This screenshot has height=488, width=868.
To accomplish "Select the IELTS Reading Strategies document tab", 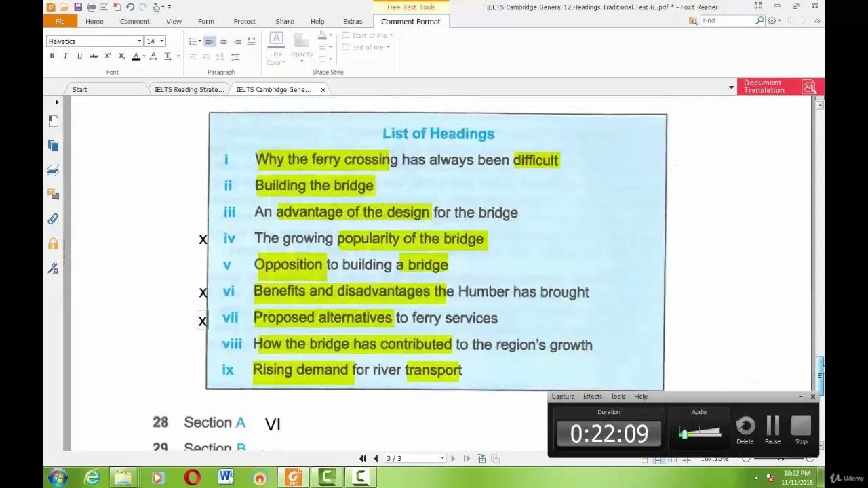I will click(x=190, y=89).
